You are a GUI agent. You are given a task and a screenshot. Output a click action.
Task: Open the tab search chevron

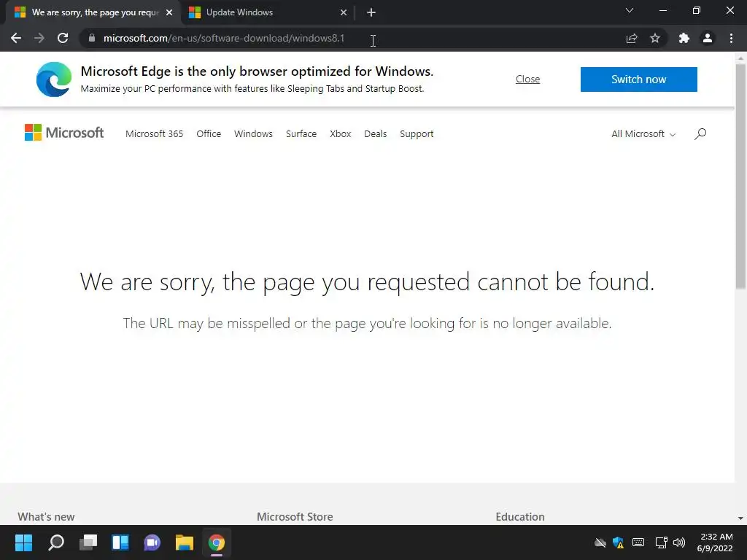tap(630, 10)
